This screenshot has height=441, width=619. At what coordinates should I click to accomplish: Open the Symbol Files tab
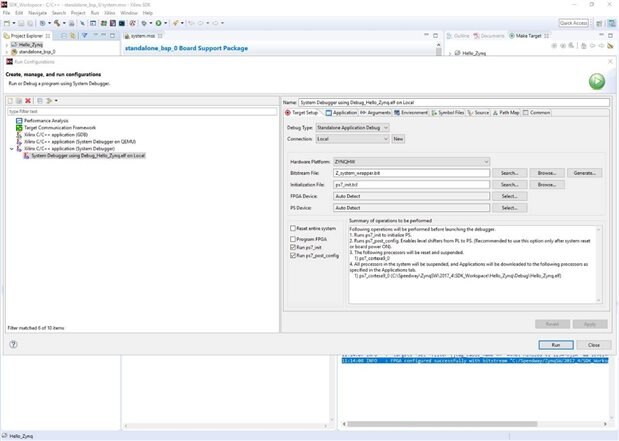point(450,113)
